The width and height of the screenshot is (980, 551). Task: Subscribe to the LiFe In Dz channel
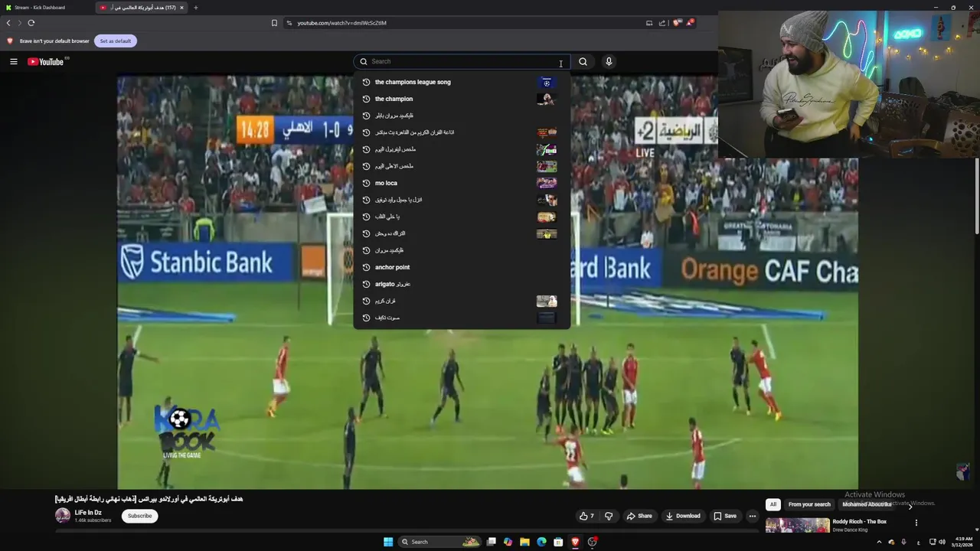(x=139, y=516)
